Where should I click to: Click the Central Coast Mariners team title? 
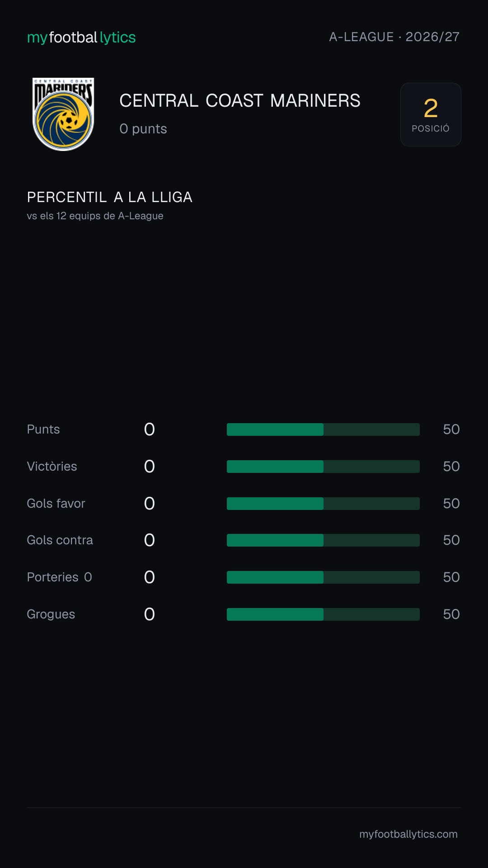coord(240,101)
